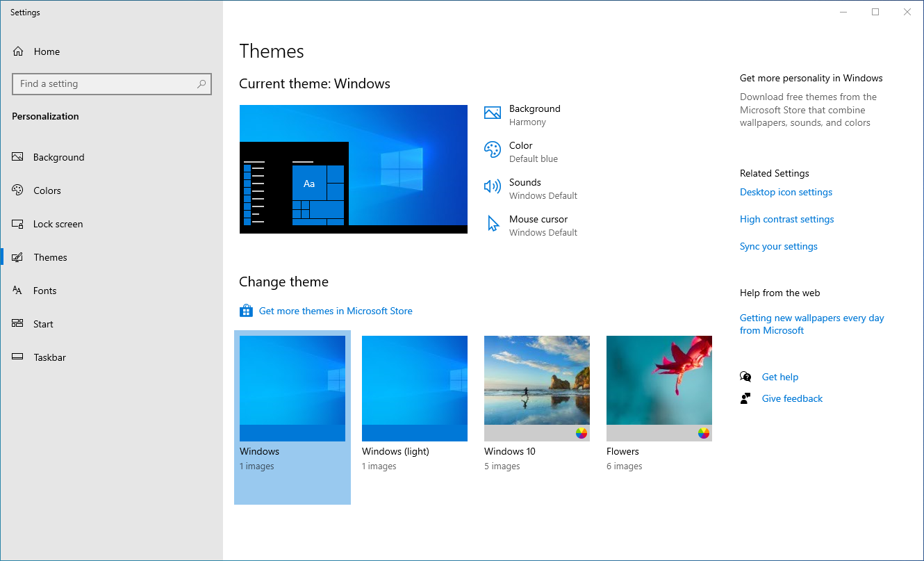Open the Colors settings page
924x561 pixels.
(111, 190)
